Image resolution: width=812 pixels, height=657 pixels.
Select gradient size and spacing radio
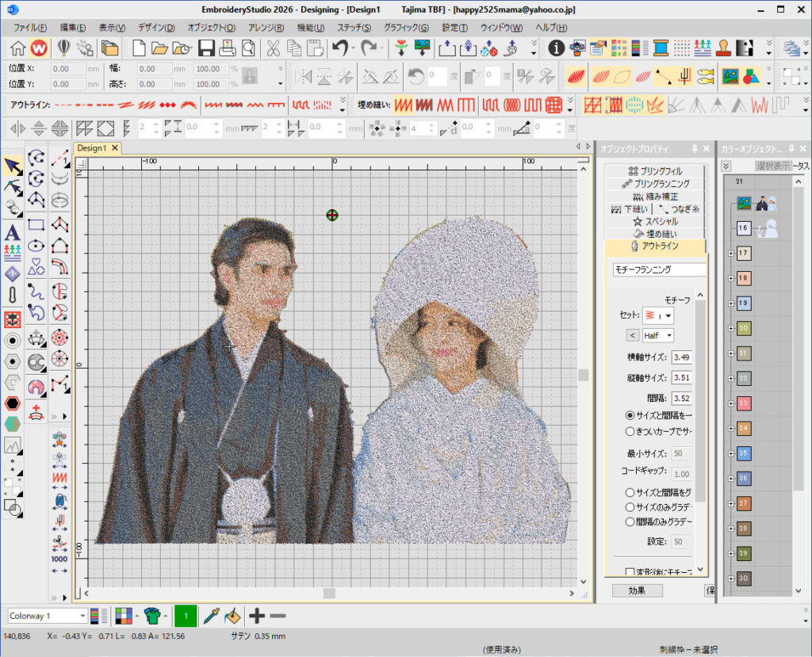(x=630, y=492)
